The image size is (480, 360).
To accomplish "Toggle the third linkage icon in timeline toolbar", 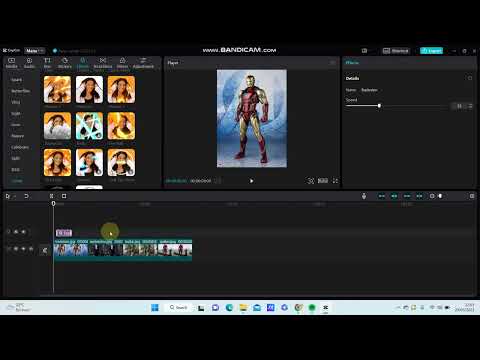I will click(x=407, y=196).
